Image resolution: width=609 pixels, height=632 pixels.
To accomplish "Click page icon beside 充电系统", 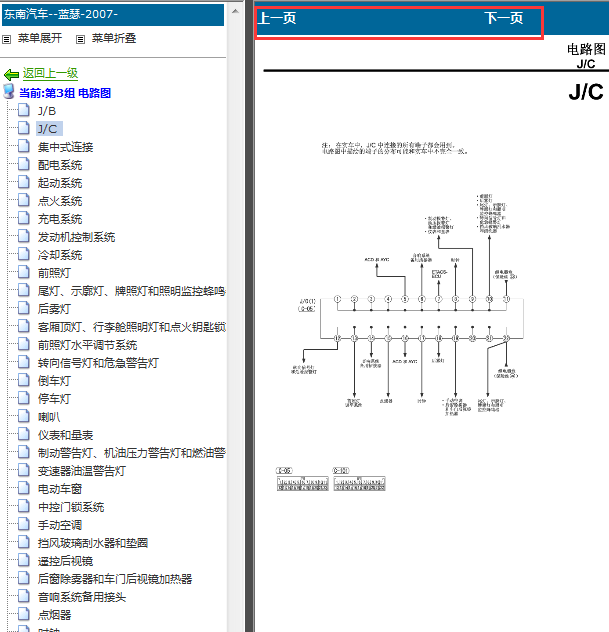I will (x=24, y=218).
